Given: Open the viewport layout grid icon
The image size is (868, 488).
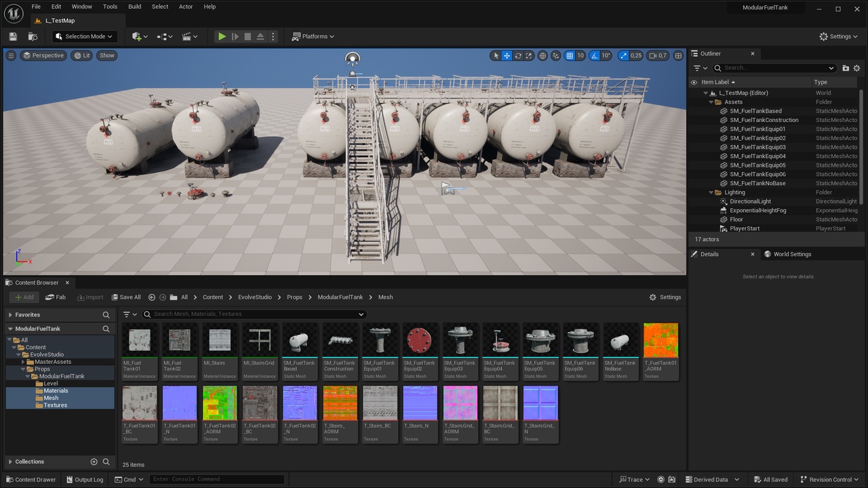Looking at the screenshot, I should (x=678, y=56).
